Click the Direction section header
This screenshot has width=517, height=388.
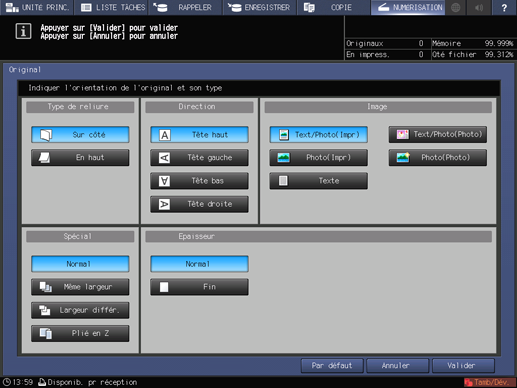click(x=199, y=107)
